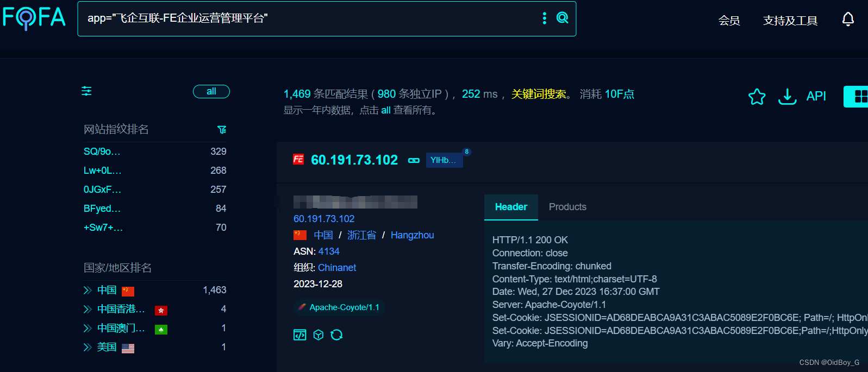868x372 pixels.
Task: Click the refresh icon for this host
Action: tap(336, 335)
